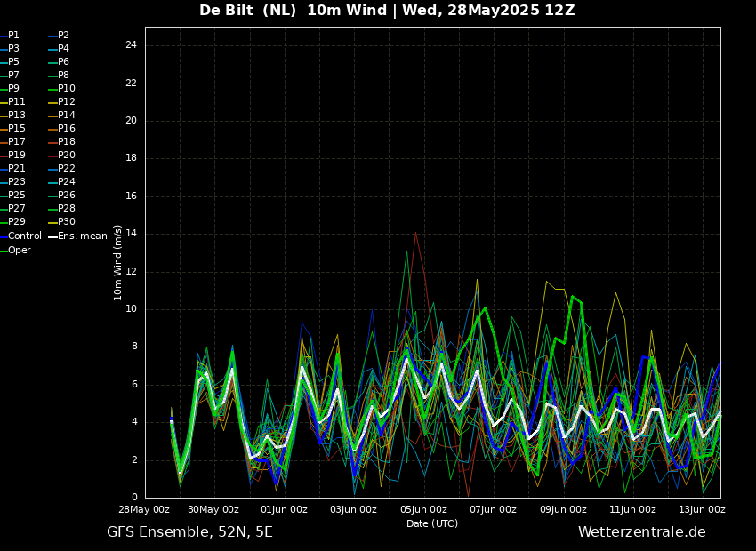Click the Wetterzentrale.de text

coord(641,532)
